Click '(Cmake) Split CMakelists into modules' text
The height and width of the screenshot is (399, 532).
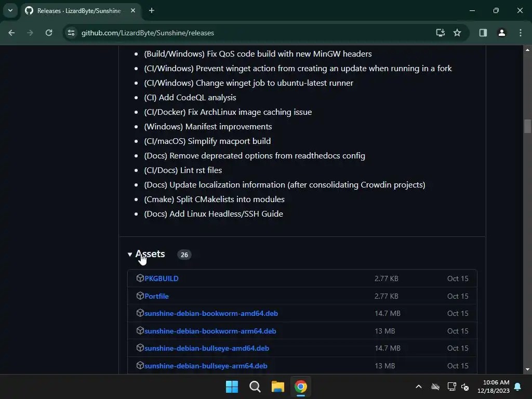click(x=214, y=199)
